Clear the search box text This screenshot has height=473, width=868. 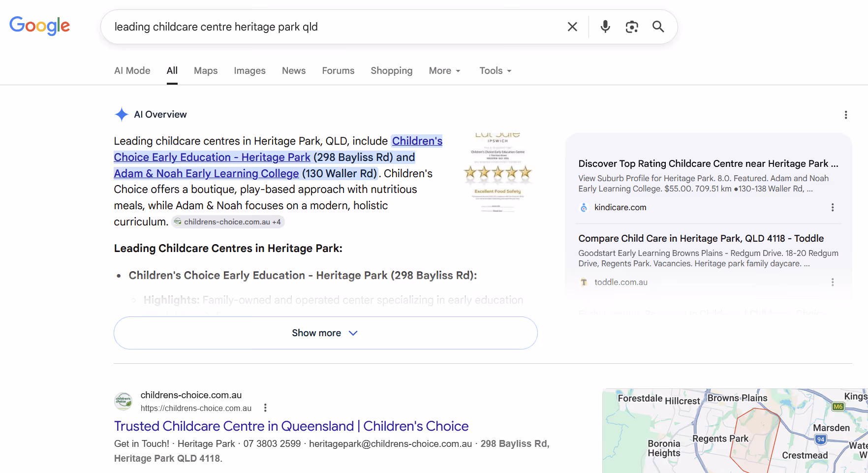[x=572, y=27]
